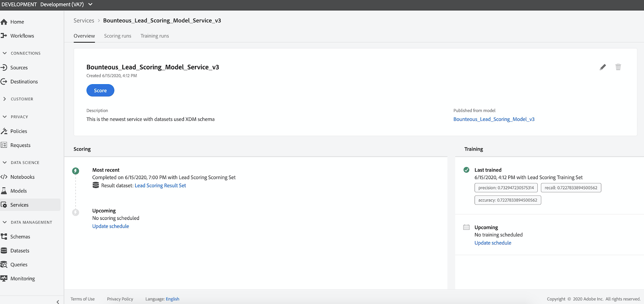
Task: Click the accuracy metric badge
Action: [x=508, y=200]
